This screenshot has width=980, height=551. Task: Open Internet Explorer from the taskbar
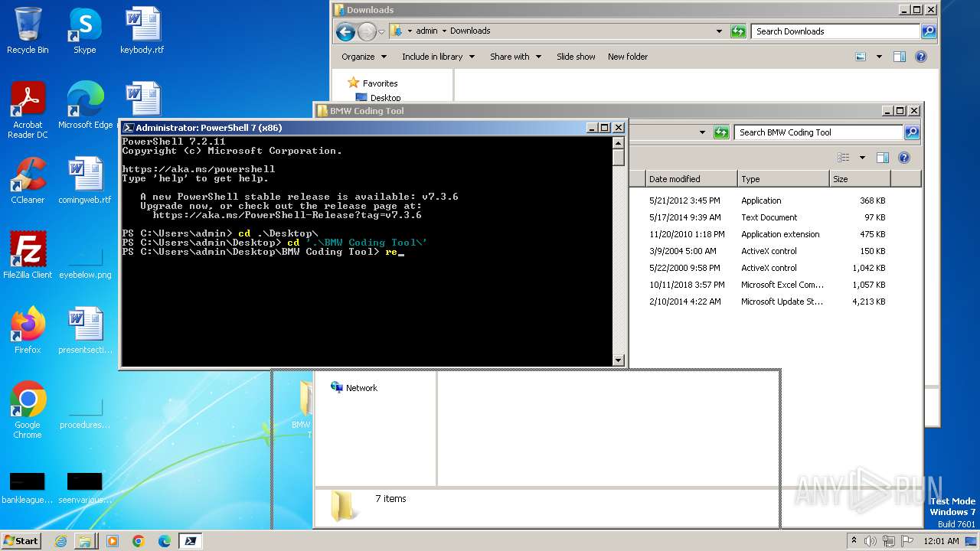click(x=60, y=541)
